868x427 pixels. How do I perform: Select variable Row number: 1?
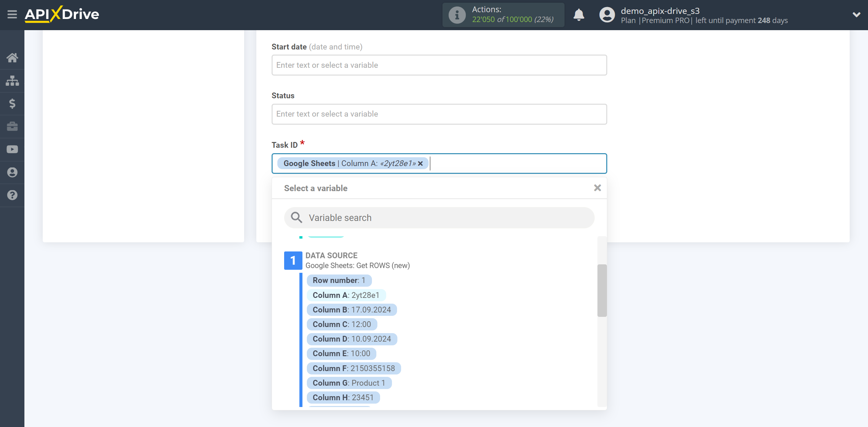point(339,280)
